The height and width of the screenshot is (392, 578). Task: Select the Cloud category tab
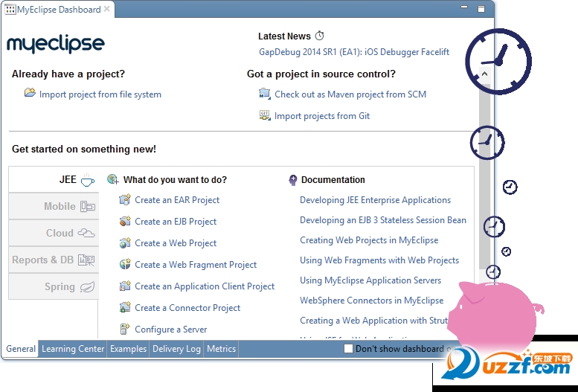[54, 233]
